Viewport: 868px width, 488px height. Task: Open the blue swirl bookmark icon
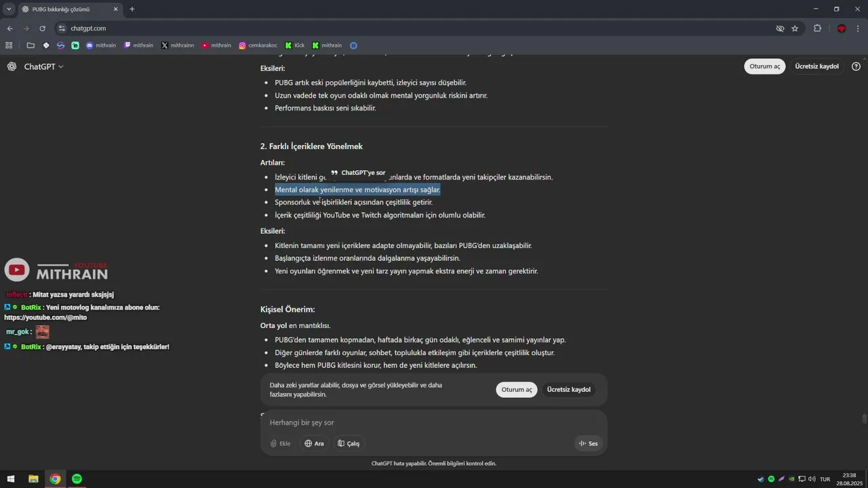click(x=60, y=45)
